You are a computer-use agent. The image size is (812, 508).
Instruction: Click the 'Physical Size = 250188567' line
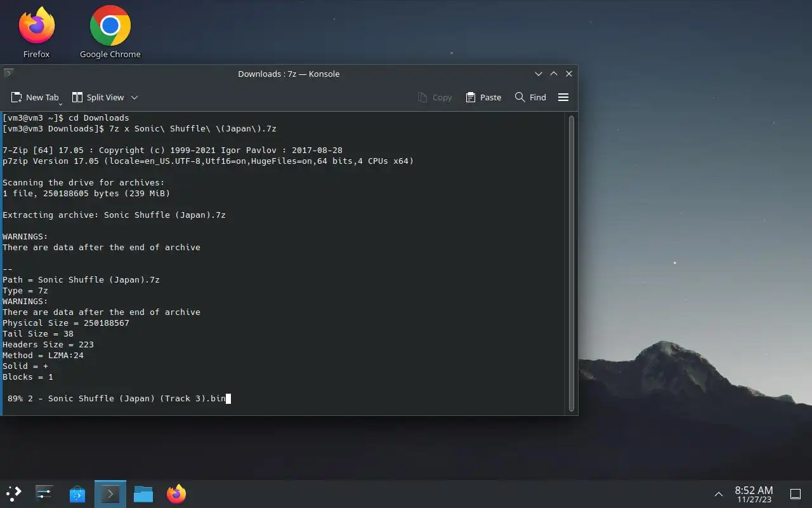[x=66, y=323]
